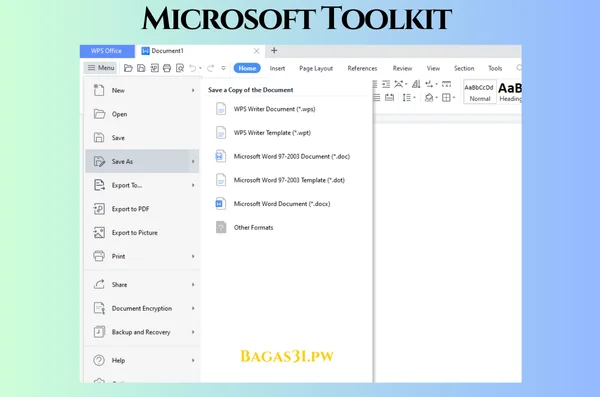Click the Save disk toolbar icon
Viewport: 600px width, 397px height.
pos(141,68)
